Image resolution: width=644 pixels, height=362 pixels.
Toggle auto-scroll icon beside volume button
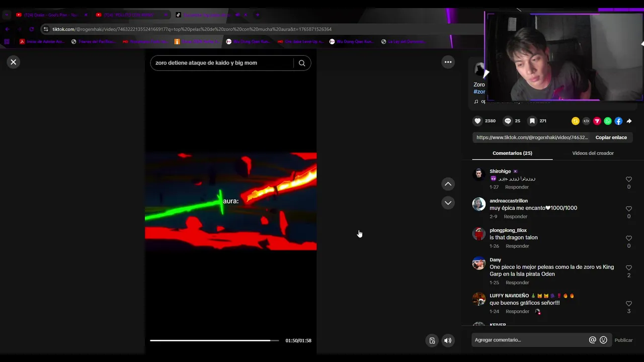pyautogui.click(x=432, y=340)
